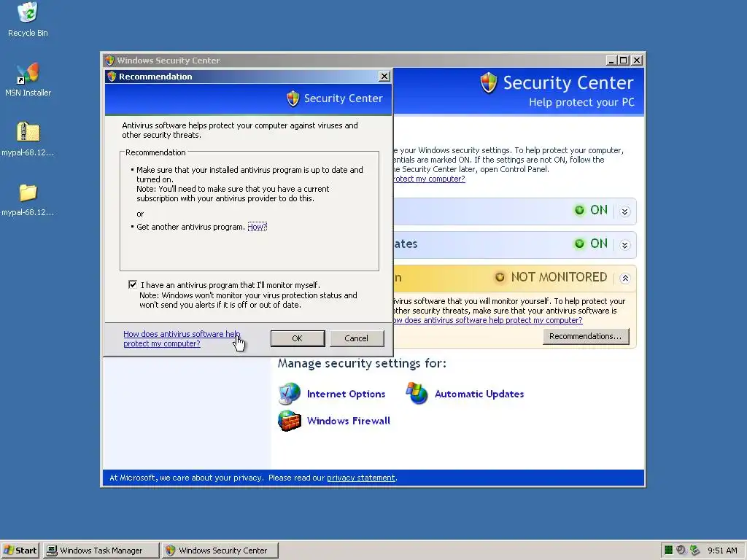Maximize the Windows Security Center window
Viewport: 747px width, 560px height.
point(623,61)
